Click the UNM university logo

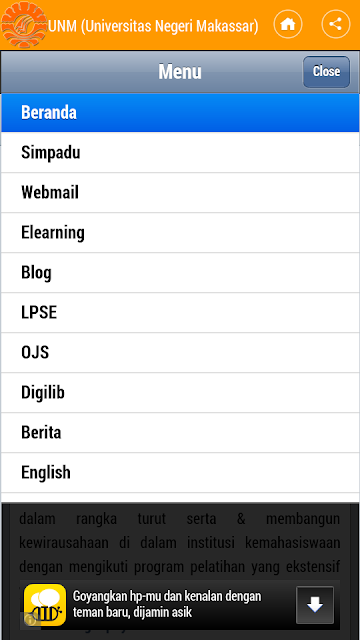tap(24, 25)
